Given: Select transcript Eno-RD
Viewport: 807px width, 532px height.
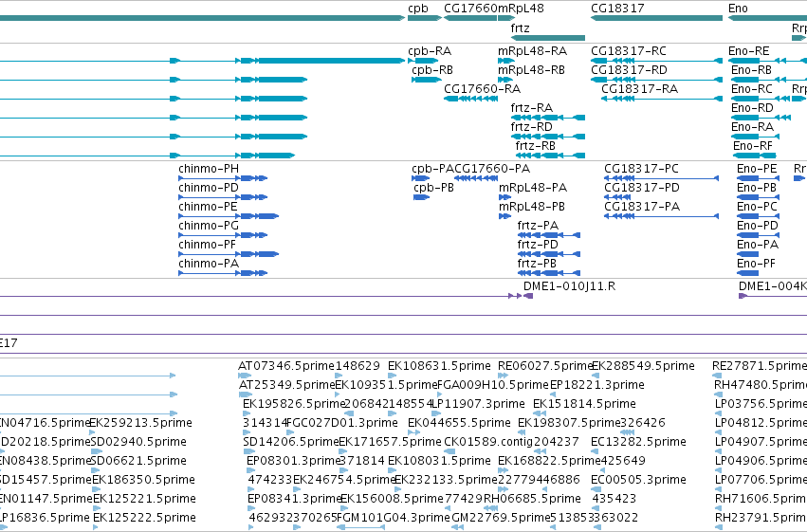Looking at the screenshot, I should [x=752, y=108].
